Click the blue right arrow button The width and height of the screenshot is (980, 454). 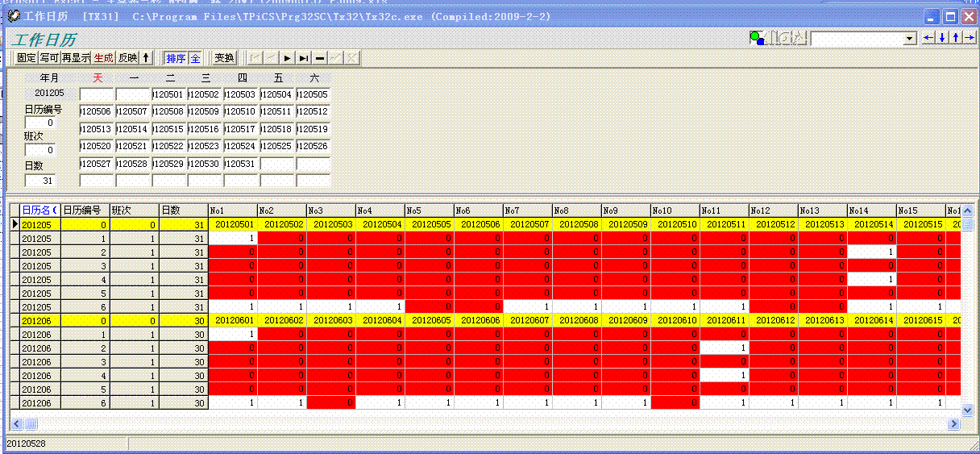pos(970,38)
